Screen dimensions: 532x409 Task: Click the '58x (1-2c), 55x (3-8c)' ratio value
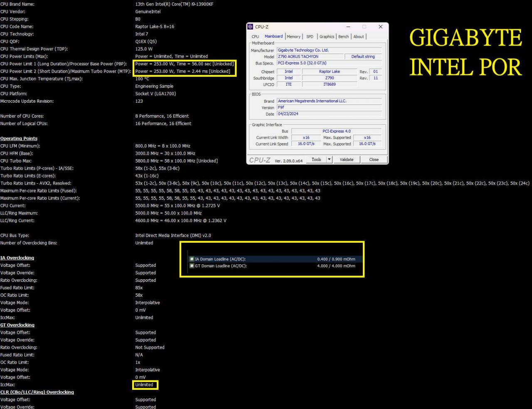pyautogui.click(x=158, y=168)
